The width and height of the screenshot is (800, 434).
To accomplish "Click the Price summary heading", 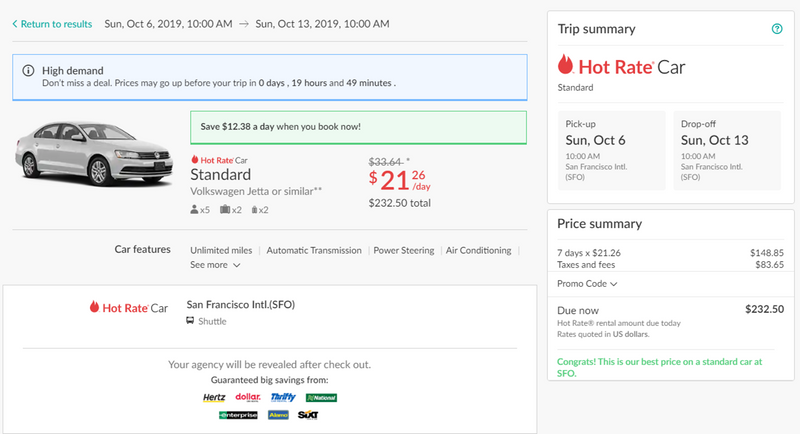I will (599, 223).
